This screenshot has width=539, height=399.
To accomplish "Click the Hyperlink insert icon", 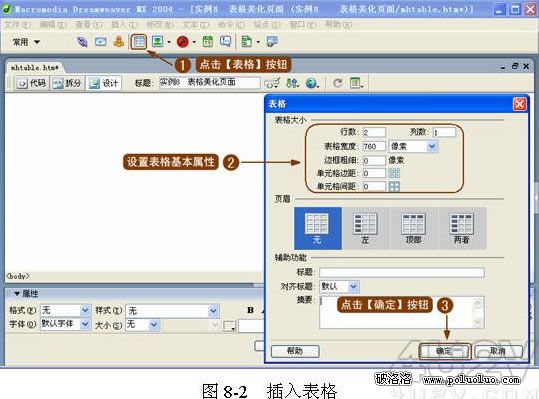I will (x=82, y=42).
